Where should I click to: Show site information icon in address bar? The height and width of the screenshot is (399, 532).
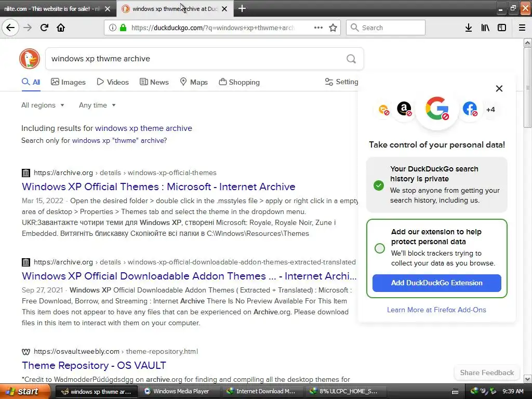pos(112,28)
